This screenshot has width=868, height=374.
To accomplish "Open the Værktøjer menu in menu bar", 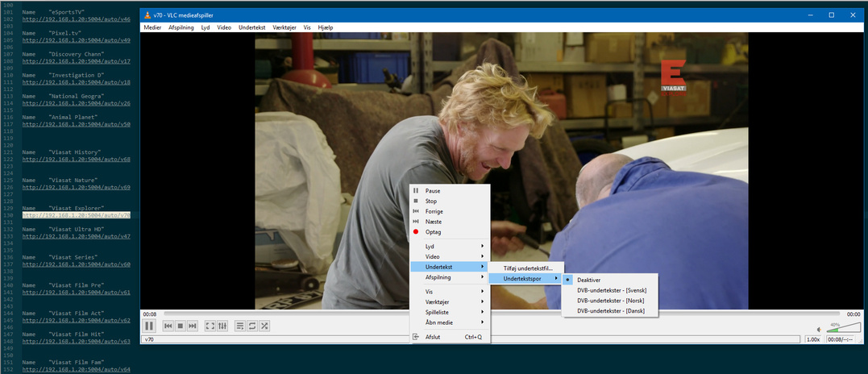I will pyautogui.click(x=286, y=27).
